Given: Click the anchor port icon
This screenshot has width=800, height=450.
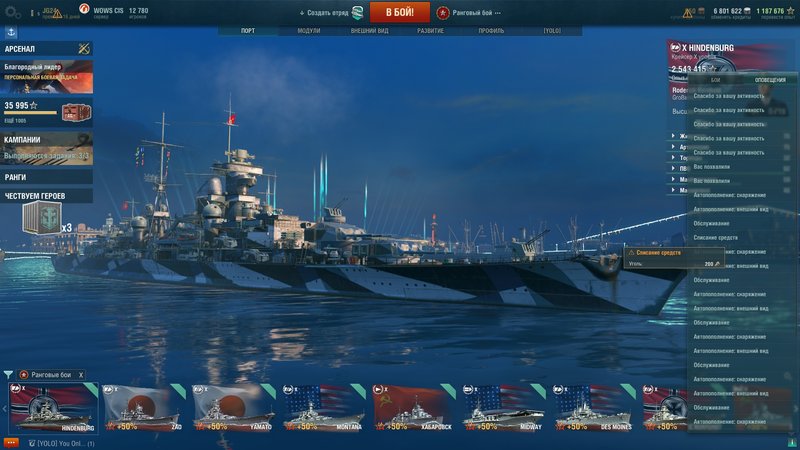Looking at the screenshot, I should point(11,33).
